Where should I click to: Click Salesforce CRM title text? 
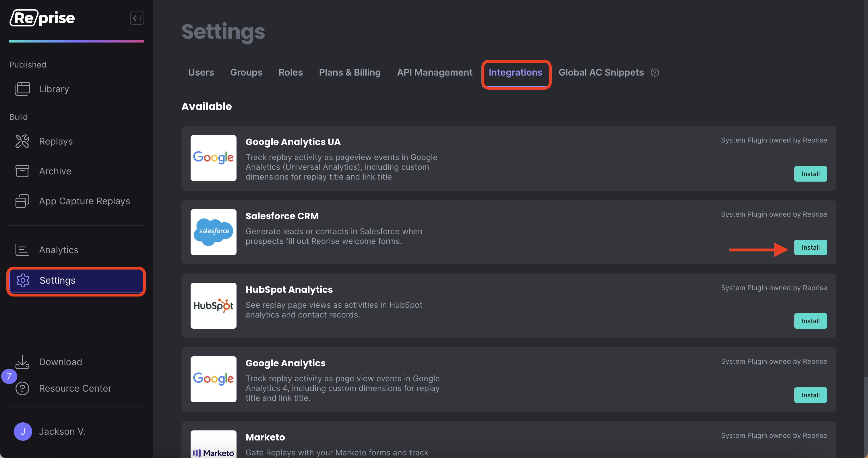282,216
